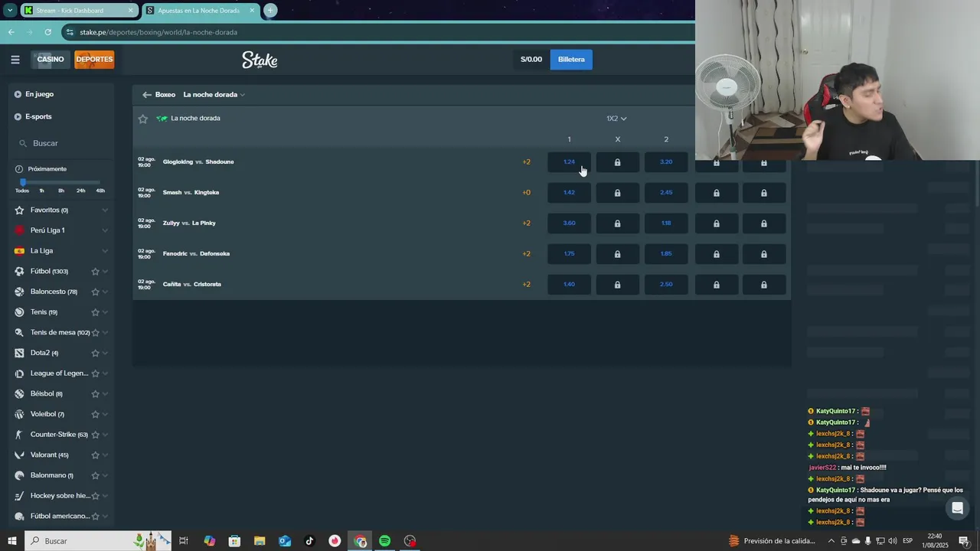The image size is (980, 551).
Task: Open +2 more markets for Fenodric vs. Dafonseka
Action: 526,254
